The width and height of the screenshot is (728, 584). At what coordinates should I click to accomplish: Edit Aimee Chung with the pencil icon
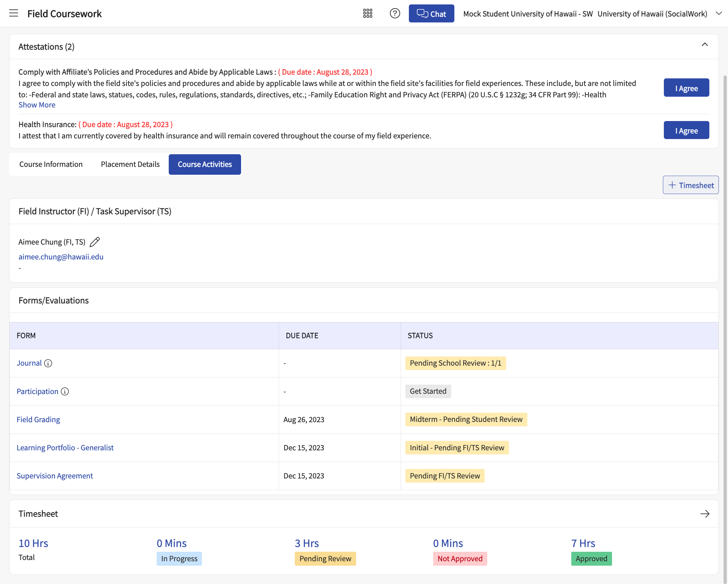point(95,242)
